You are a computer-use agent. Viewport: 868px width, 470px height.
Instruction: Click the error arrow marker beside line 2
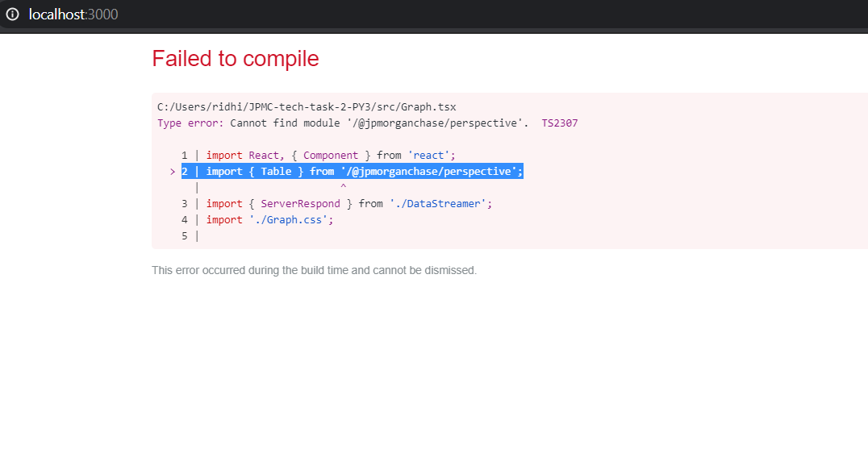point(172,171)
